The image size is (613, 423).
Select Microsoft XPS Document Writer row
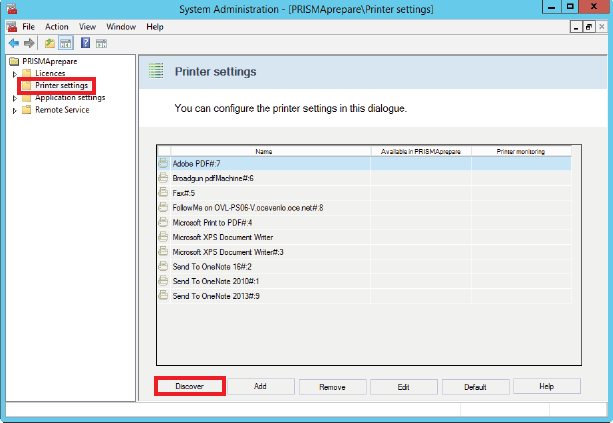pos(364,237)
